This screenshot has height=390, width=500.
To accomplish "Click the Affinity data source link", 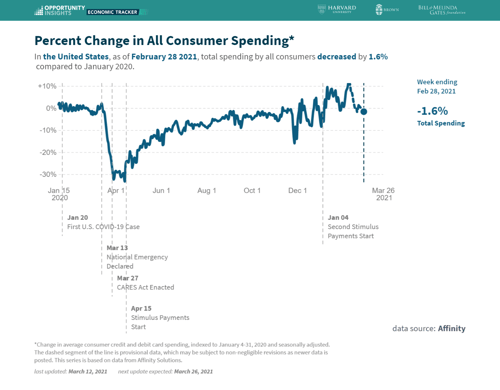I will point(451,328).
